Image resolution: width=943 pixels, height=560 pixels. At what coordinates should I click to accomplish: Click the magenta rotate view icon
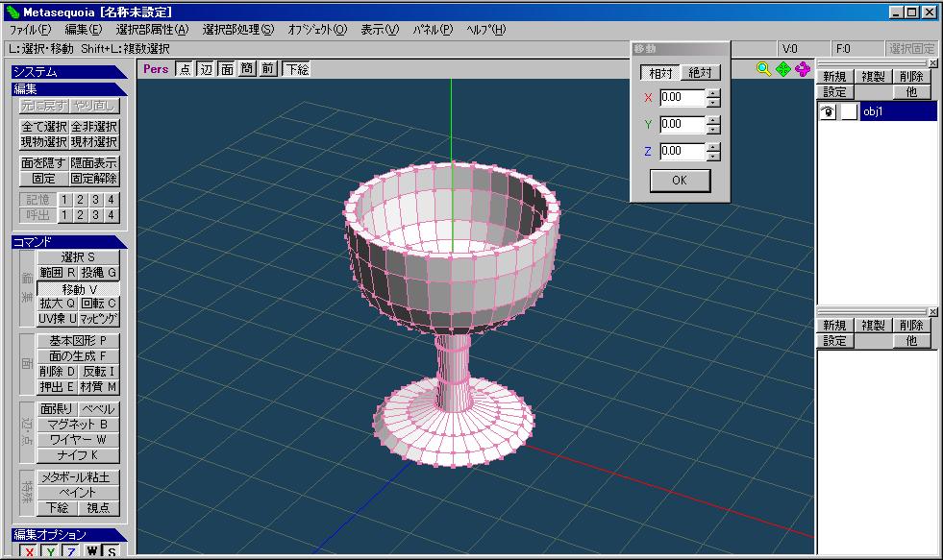pos(803,69)
